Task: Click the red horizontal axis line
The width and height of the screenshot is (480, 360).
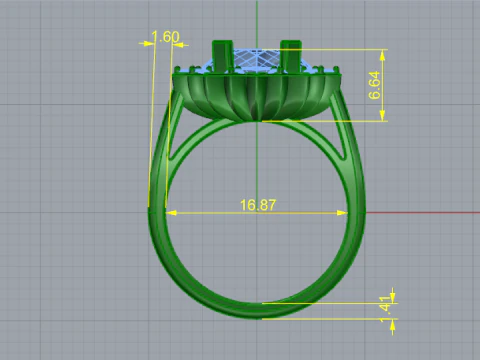Action: pyautogui.click(x=423, y=212)
